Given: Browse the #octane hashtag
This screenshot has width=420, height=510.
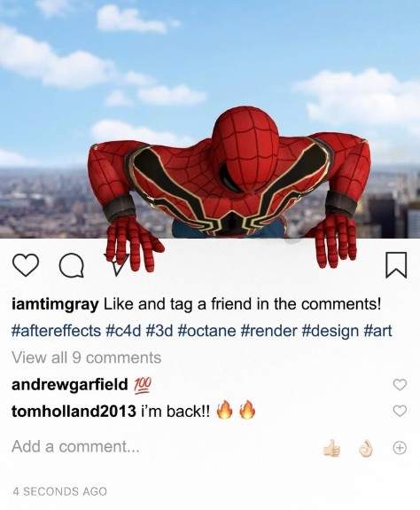Looking at the screenshot, I should (x=207, y=331).
